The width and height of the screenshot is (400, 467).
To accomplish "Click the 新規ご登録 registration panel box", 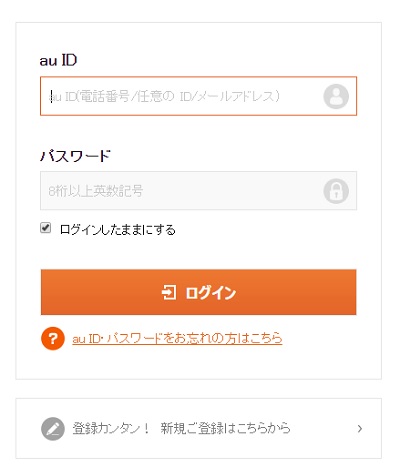I will 199,428.
